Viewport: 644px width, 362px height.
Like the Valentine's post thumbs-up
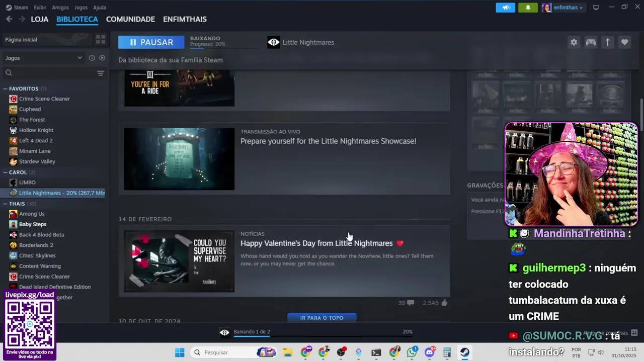click(444, 303)
